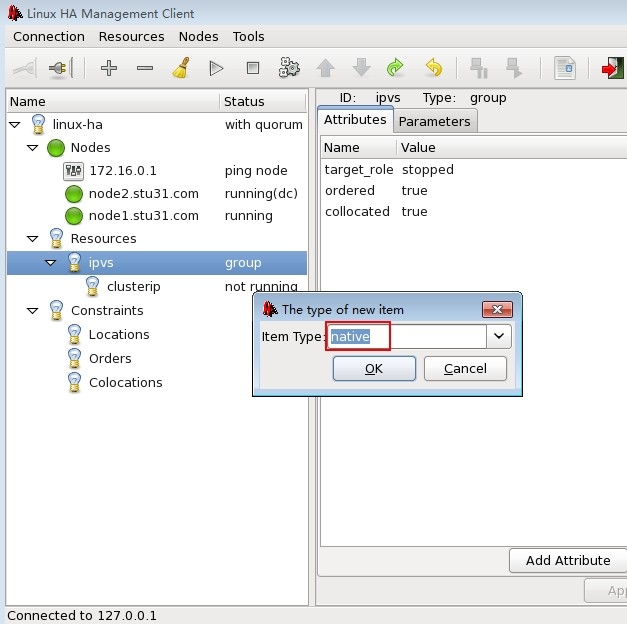Click the node active toolbar icon
Image resolution: width=627 pixels, height=624 pixels.
click(x=514, y=68)
